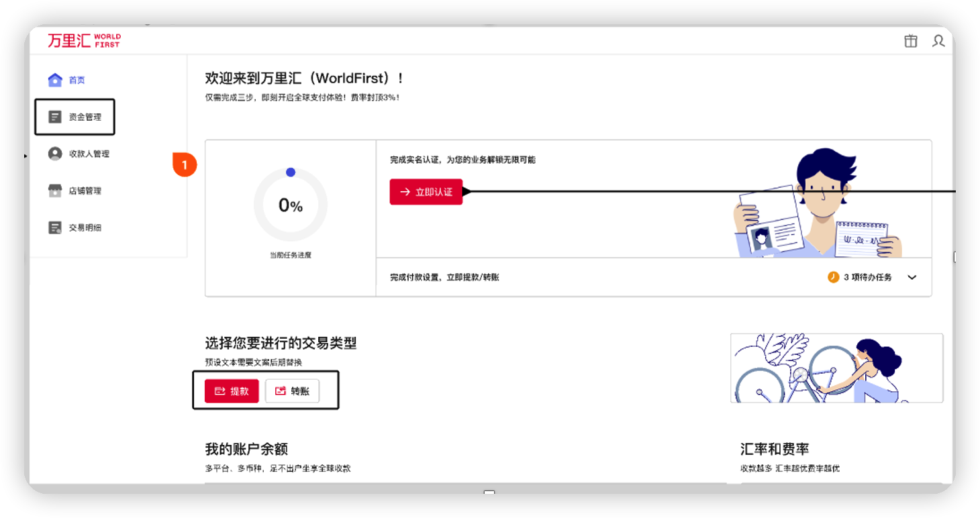Click the 汇率和费率 heading
The image size is (980, 518).
click(x=775, y=449)
